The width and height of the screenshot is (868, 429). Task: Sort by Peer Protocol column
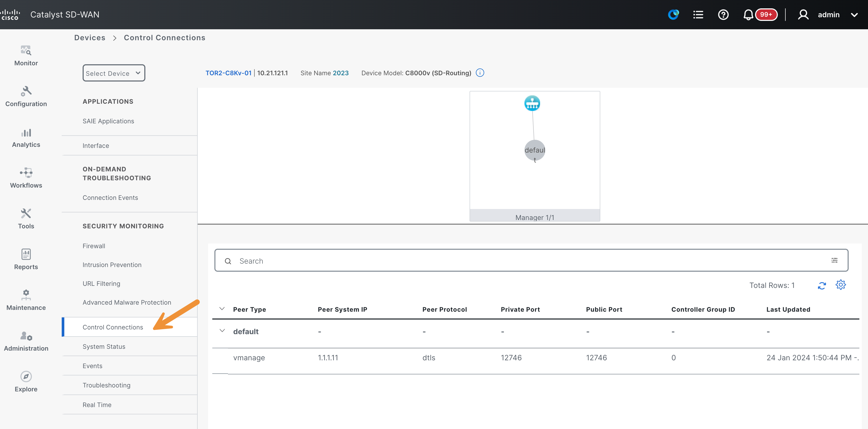tap(444, 309)
